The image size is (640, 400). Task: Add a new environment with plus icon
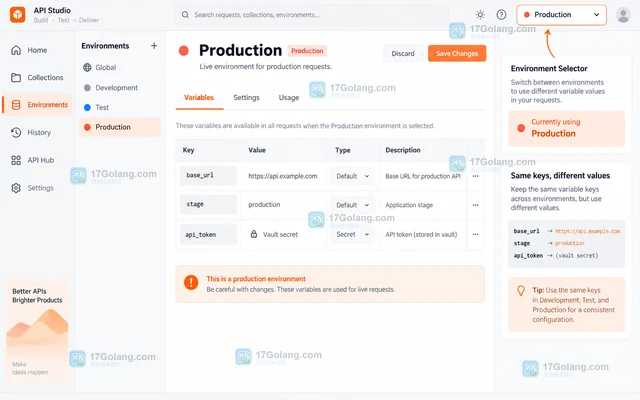154,46
